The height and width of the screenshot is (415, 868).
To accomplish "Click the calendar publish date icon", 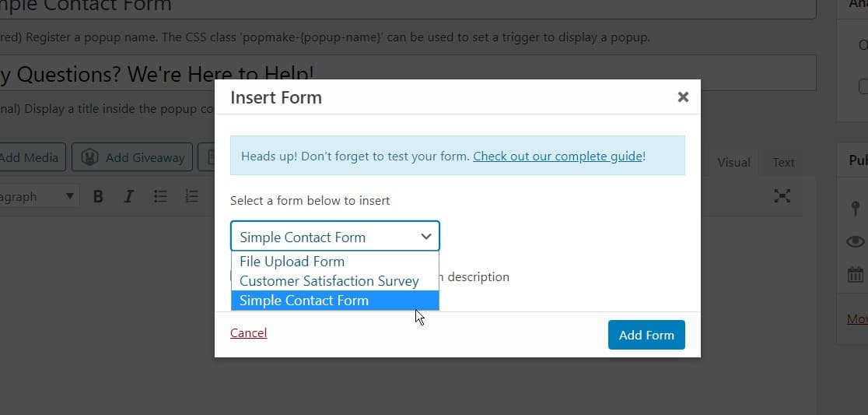I will [x=856, y=274].
